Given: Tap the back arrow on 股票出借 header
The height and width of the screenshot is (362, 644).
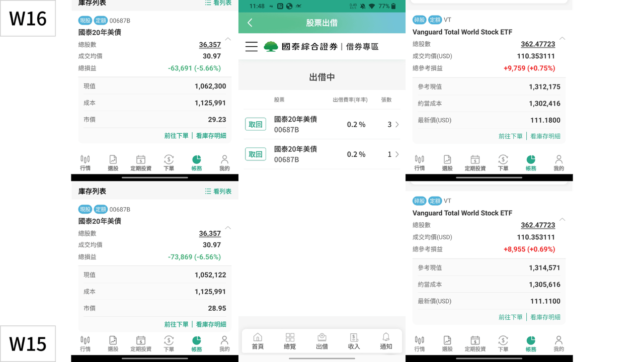Looking at the screenshot, I should pyautogui.click(x=250, y=23).
